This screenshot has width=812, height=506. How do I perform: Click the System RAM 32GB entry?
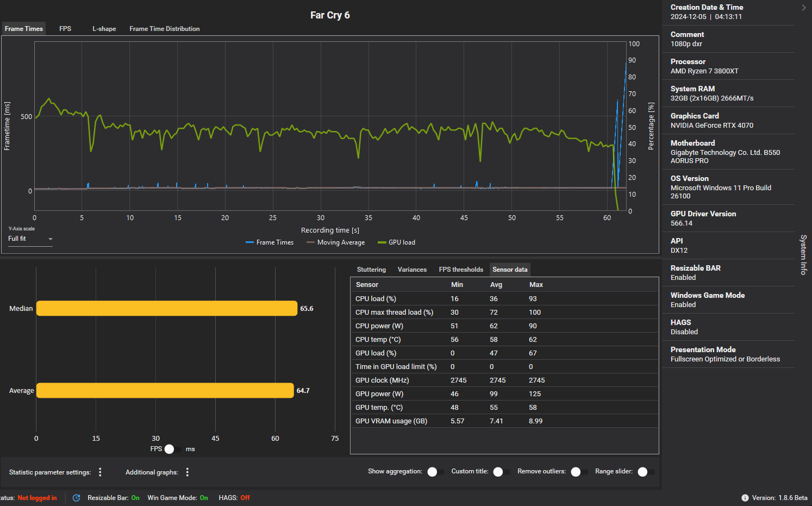click(x=728, y=93)
